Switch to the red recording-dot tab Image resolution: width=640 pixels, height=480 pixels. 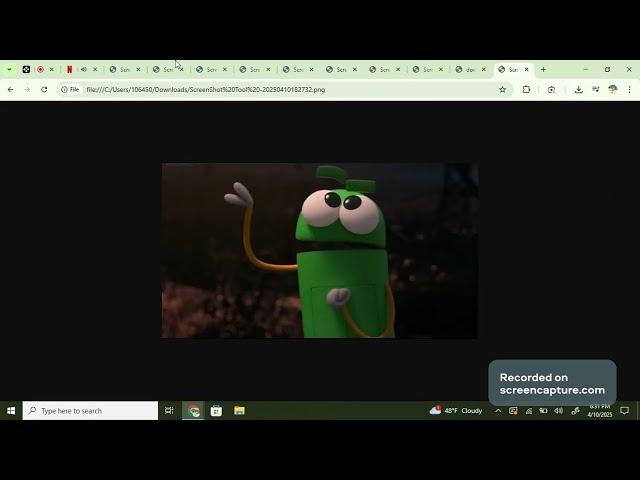(x=40, y=70)
